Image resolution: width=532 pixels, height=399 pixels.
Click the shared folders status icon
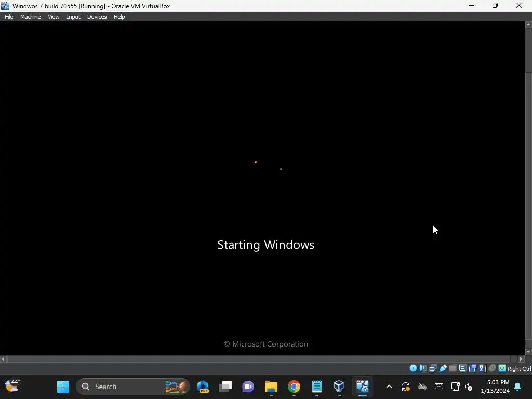[x=453, y=368]
